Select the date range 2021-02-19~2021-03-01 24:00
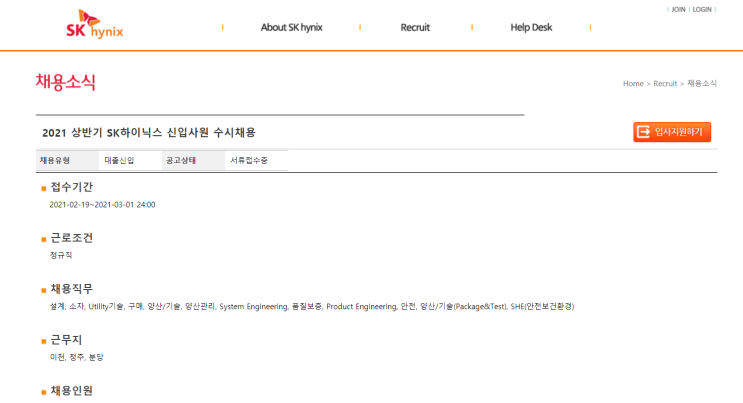The width and height of the screenshot is (743, 403). [x=102, y=205]
